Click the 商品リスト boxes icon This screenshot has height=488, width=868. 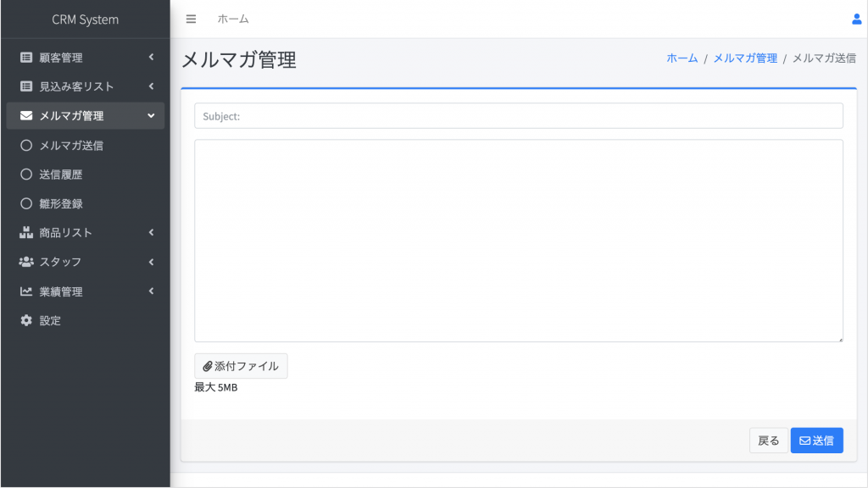(x=26, y=232)
